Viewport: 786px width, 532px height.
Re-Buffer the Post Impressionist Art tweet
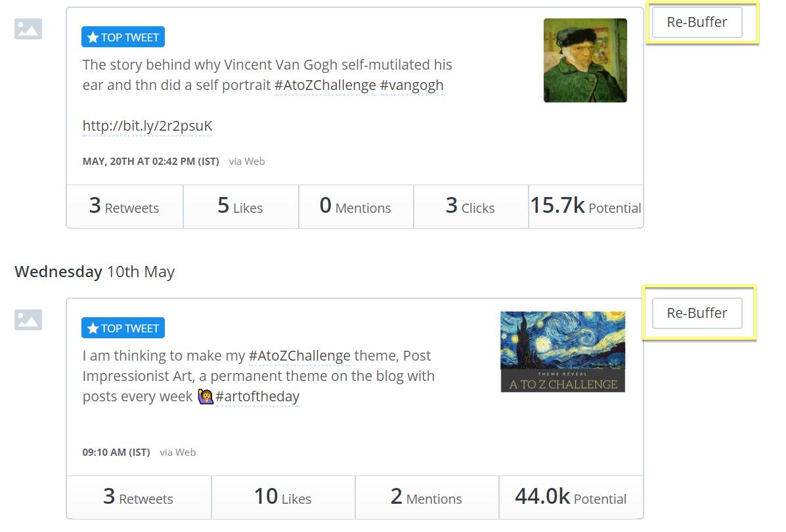(697, 313)
